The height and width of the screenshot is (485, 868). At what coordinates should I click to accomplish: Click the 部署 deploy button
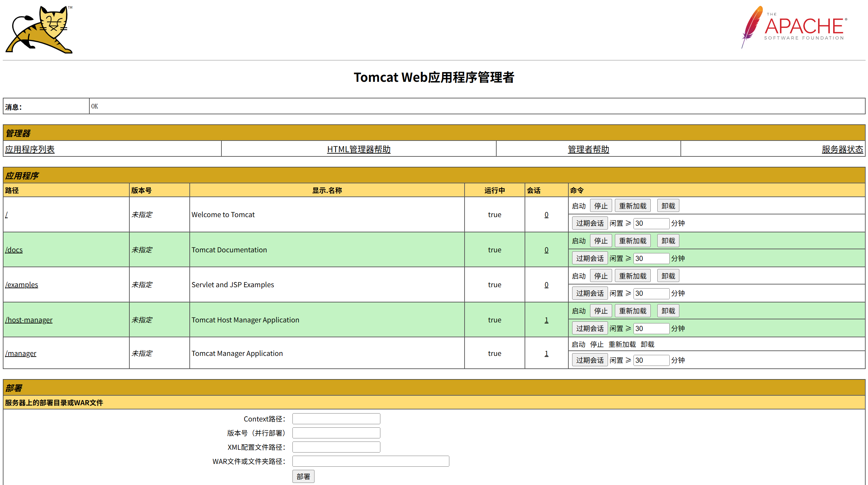pos(303,476)
